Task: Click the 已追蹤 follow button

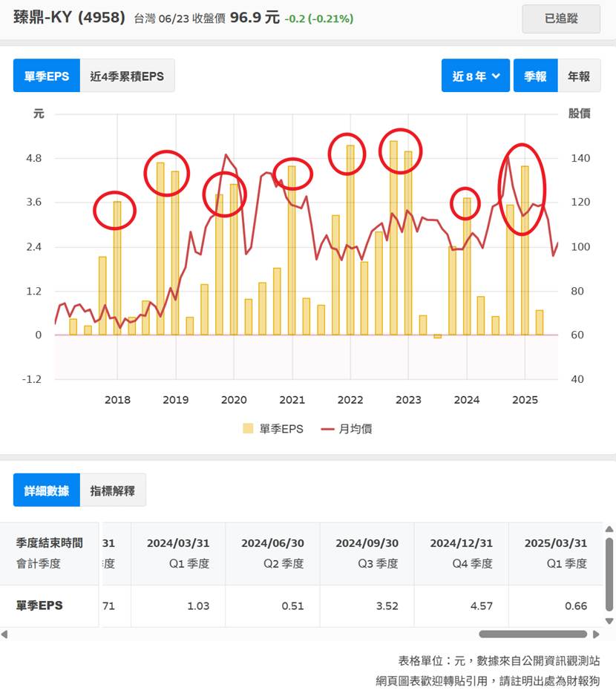Action: [560, 19]
